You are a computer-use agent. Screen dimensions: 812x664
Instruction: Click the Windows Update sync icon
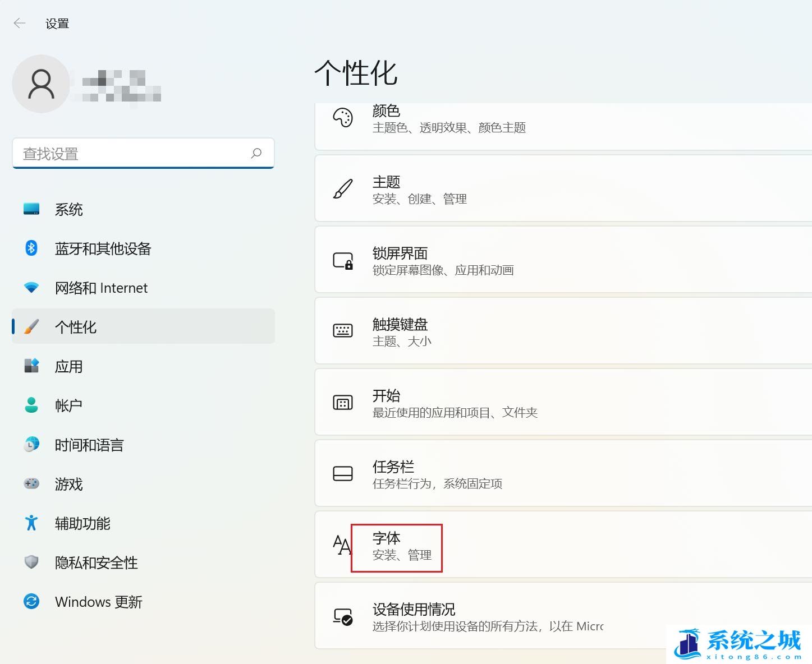(31, 601)
